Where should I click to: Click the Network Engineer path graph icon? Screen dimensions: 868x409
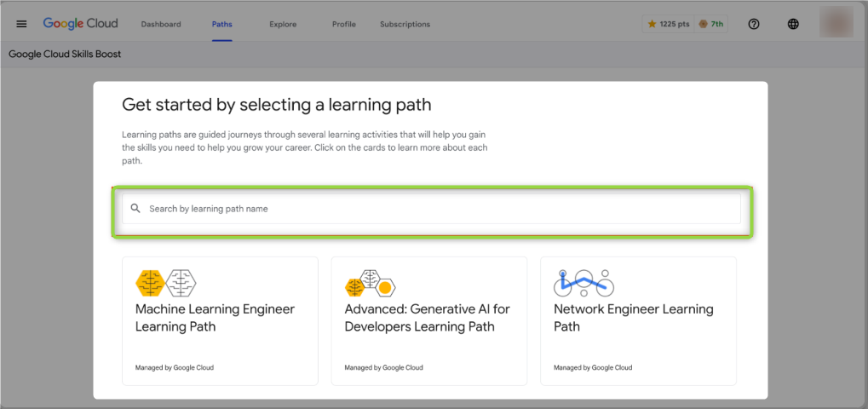584,283
